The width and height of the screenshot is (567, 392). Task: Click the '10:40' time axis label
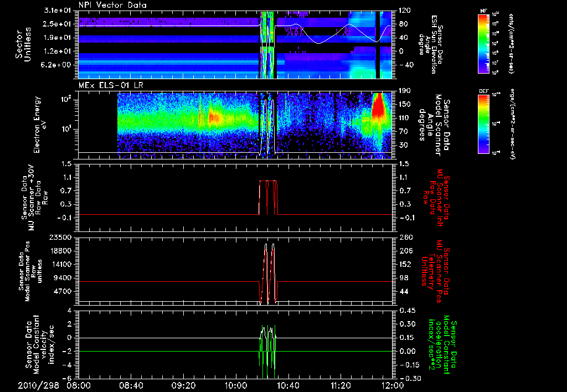[288, 386]
